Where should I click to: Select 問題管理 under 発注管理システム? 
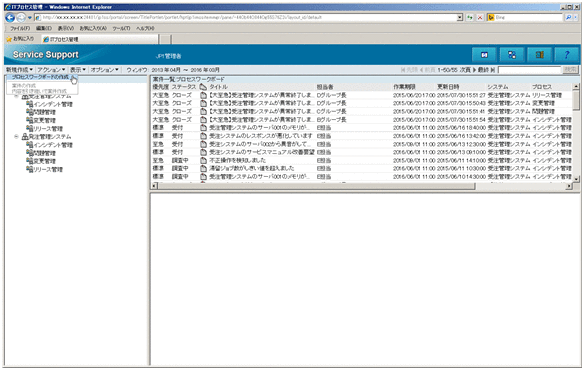[44, 153]
